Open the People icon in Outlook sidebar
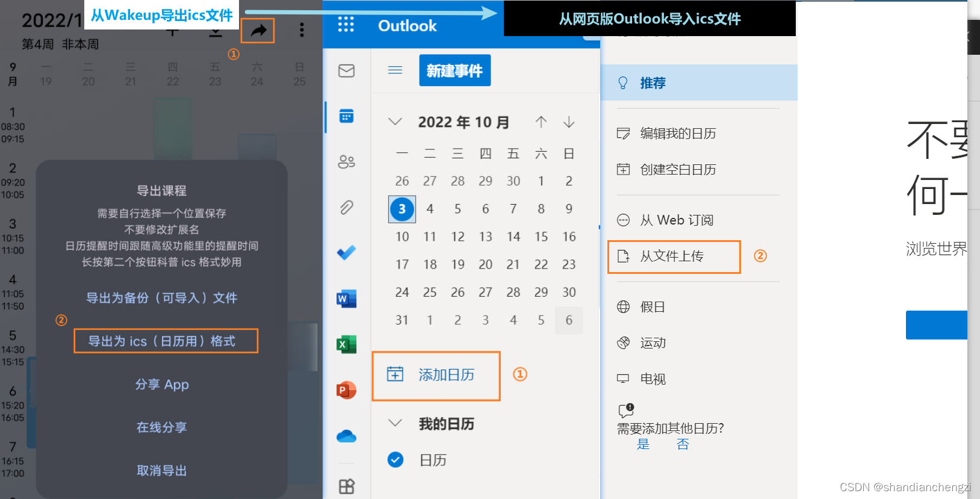980x499 pixels. (x=347, y=162)
